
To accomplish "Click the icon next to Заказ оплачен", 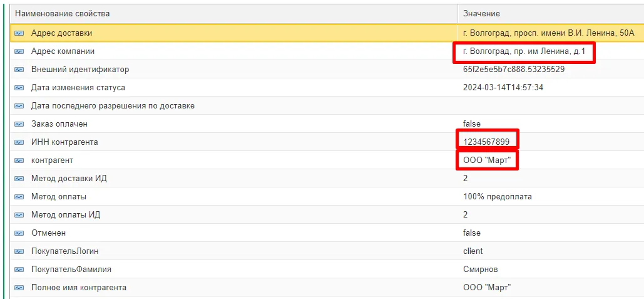I will (19, 124).
